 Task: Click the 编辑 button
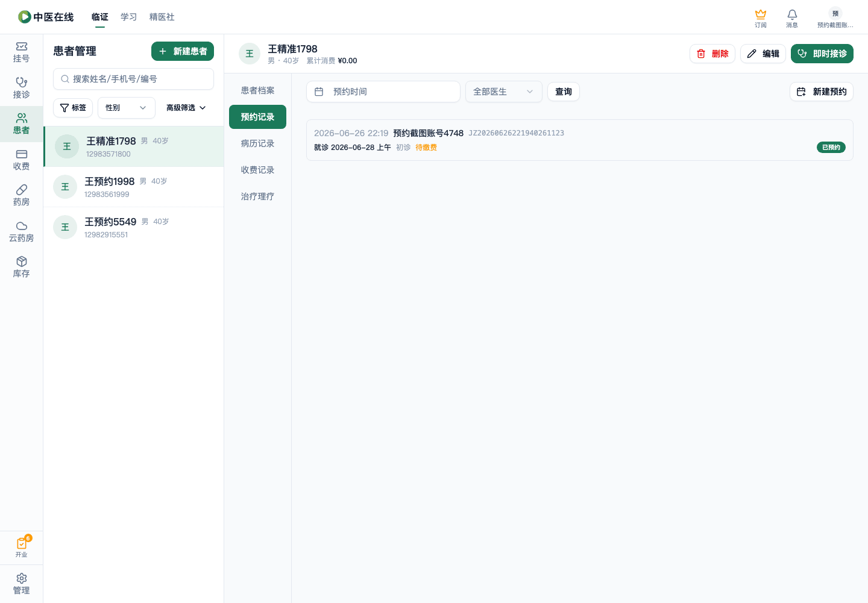pyautogui.click(x=763, y=54)
